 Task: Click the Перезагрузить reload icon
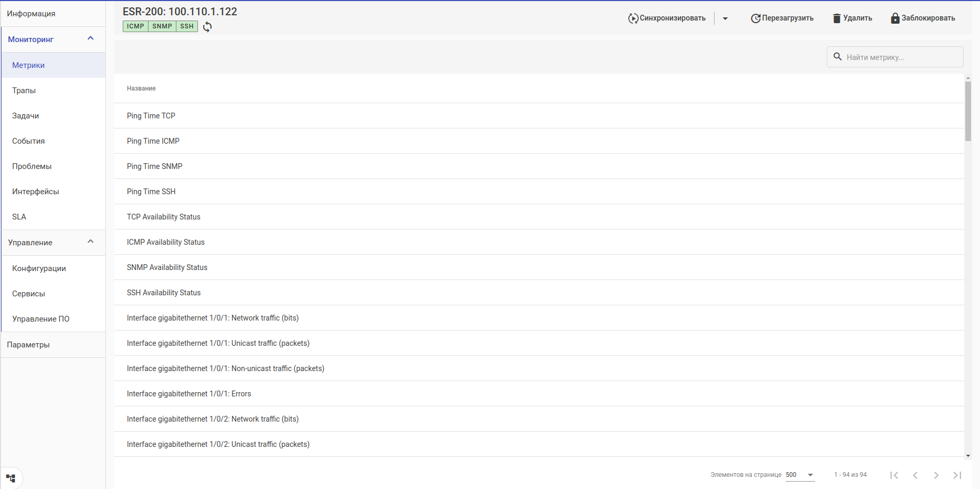[756, 18]
